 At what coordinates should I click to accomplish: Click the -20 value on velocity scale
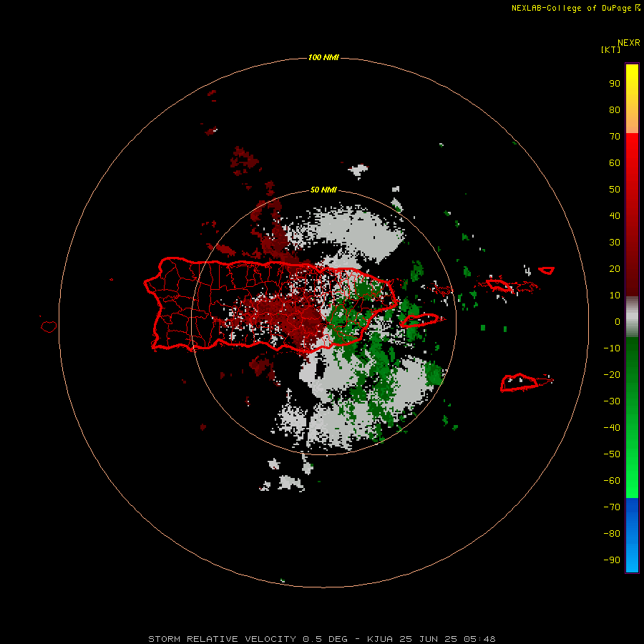612,374
